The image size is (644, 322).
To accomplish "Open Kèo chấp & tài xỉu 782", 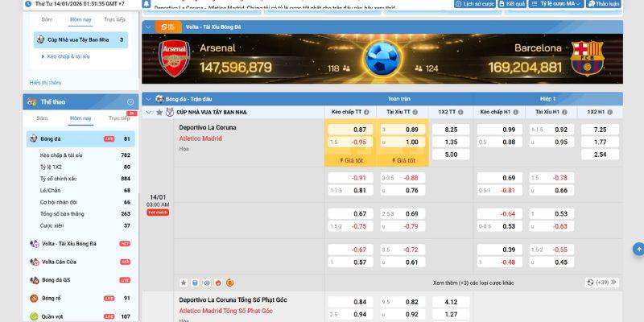I will pos(85,155).
